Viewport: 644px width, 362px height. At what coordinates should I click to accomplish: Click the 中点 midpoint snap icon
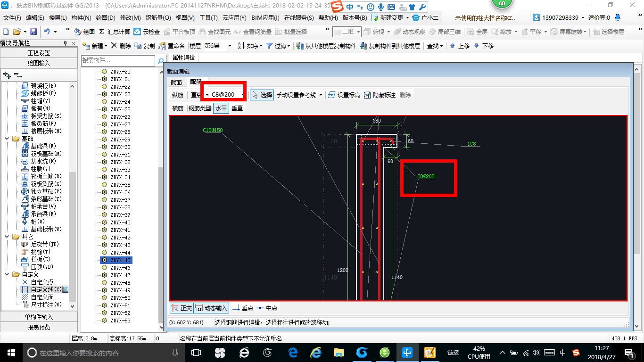260,308
